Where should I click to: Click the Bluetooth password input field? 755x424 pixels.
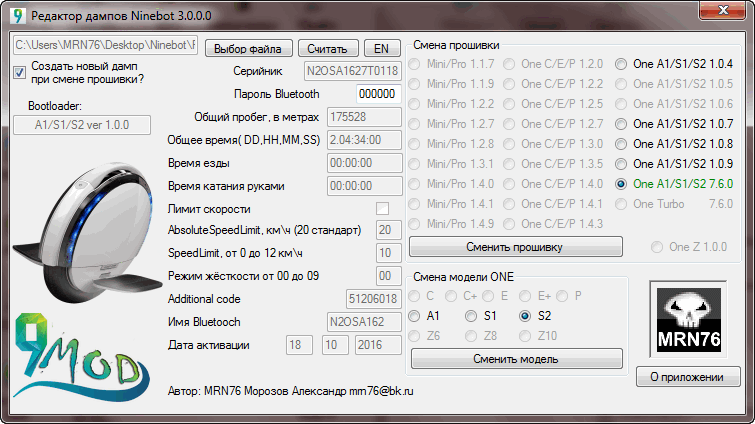click(x=378, y=94)
